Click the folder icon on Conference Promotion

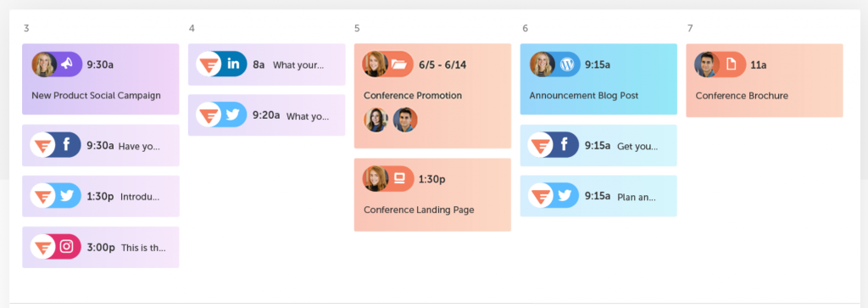click(399, 64)
